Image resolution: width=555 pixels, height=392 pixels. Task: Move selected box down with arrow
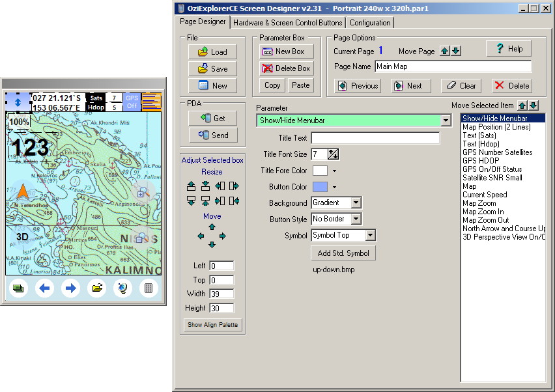(x=212, y=245)
